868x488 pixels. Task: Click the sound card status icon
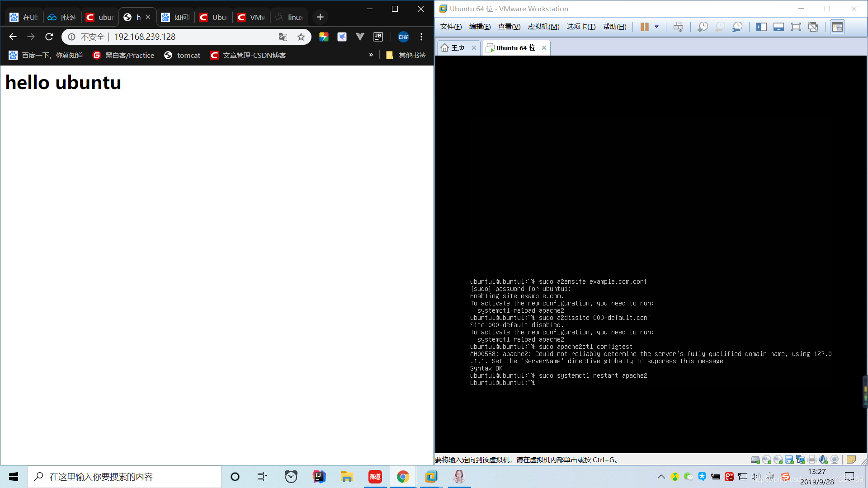click(x=823, y=460)
